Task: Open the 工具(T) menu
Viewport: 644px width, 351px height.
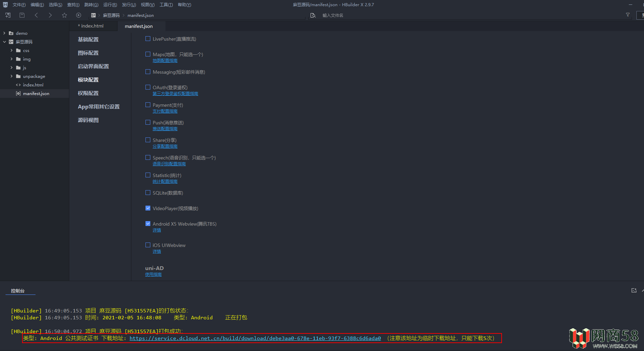Action: (x=166, y=5)
